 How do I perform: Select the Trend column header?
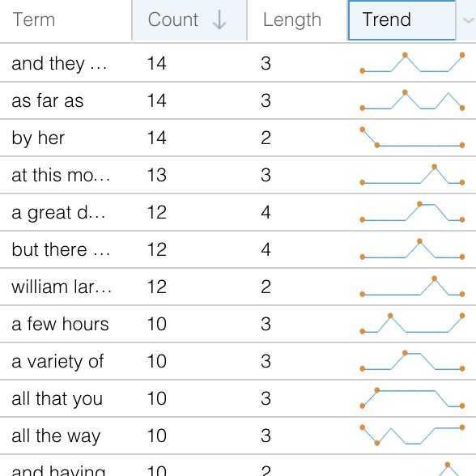(402, 20)
